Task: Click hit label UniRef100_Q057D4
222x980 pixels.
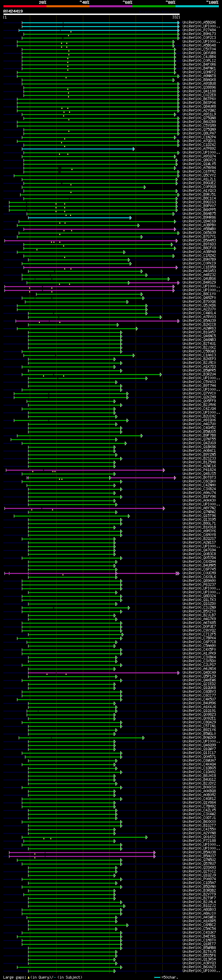Action: click(x=199, y=558)
